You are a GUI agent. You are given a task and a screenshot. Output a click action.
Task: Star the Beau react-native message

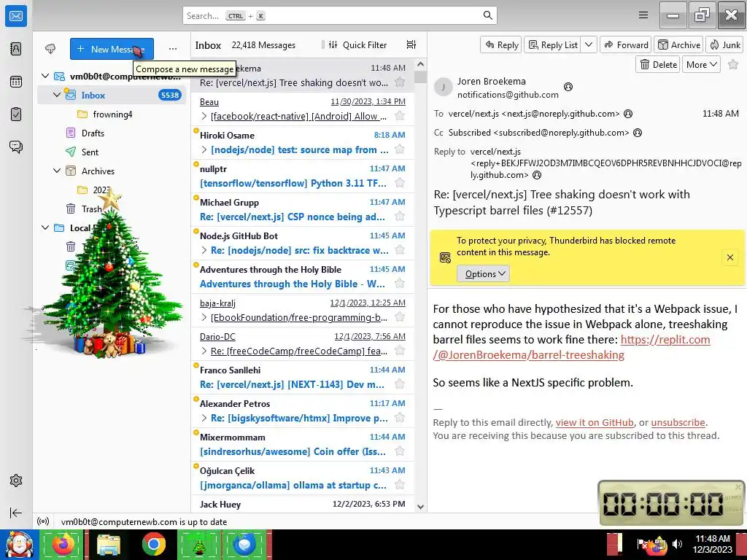tap(400, 116)
